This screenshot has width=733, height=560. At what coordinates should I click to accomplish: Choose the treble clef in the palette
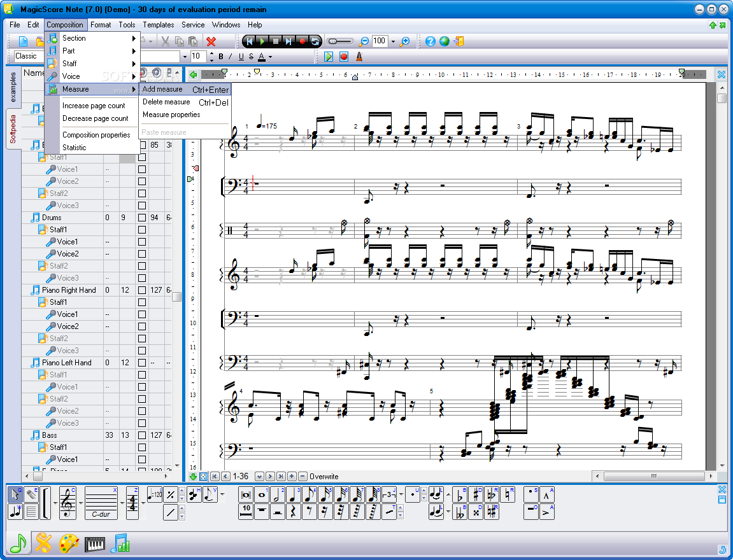[x=68, y=503]
